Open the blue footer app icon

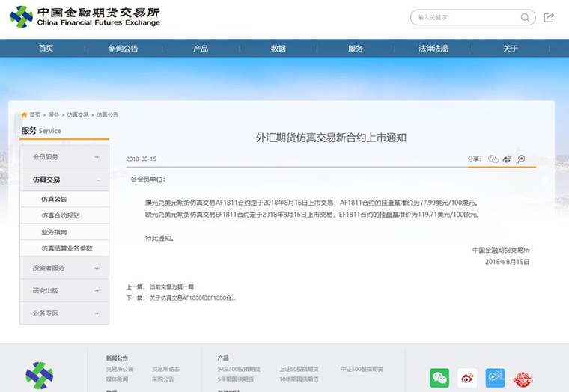point(495,378)
